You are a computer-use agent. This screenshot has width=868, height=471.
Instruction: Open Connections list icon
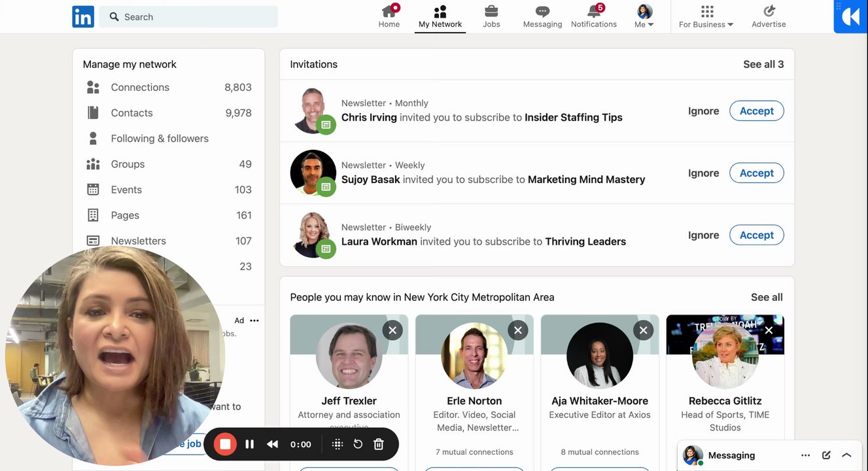[x=93, y=87]
